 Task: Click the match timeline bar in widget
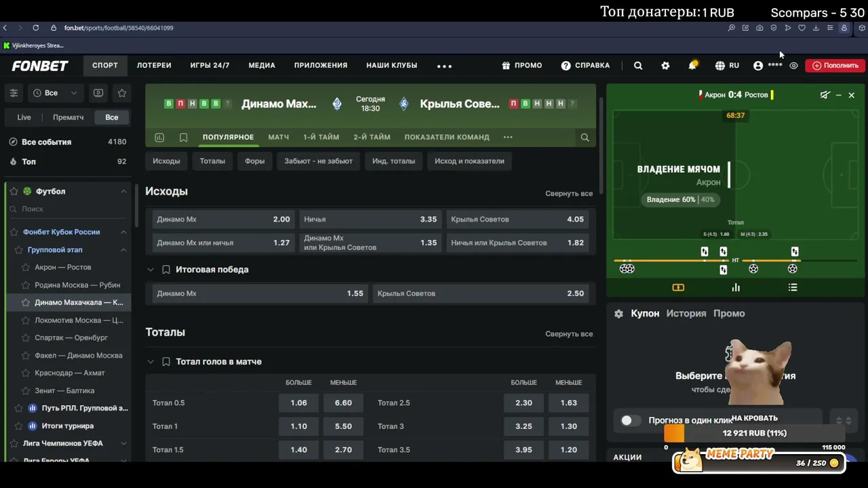pyautogui.click(x=736, y=260)
